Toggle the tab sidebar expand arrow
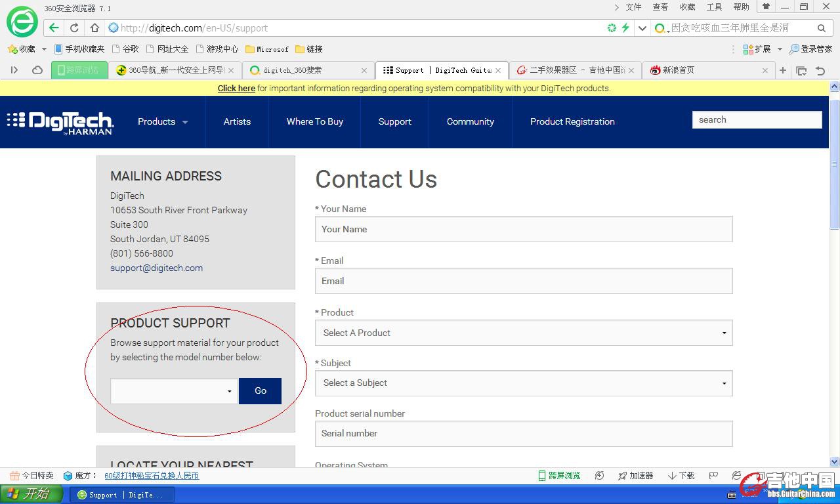Viewport: 840px width, 504px height. 14,70
